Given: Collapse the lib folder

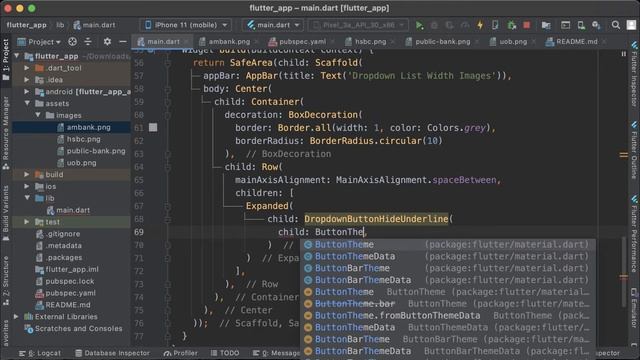Looking at the screenshot, I should [x=27, y=198].
